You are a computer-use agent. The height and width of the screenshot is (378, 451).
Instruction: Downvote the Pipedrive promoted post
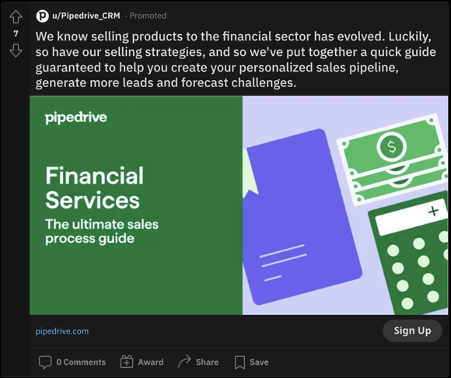tap(16, 51)
